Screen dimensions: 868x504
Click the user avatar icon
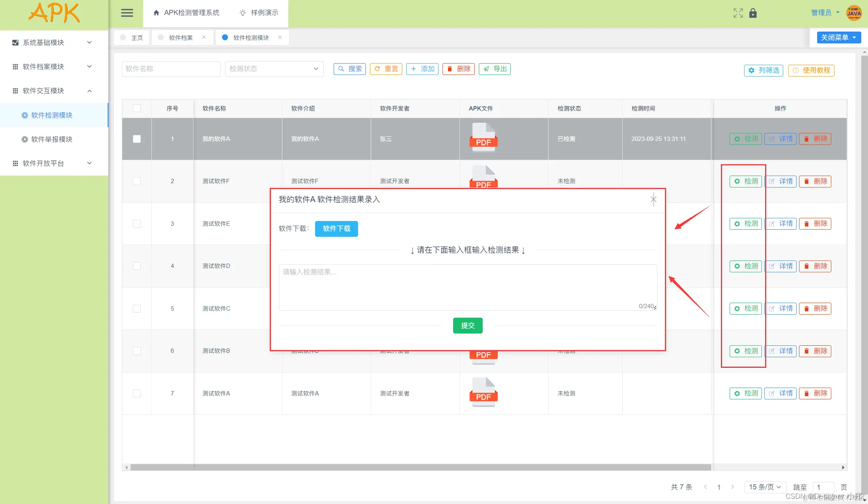[854, 13]
